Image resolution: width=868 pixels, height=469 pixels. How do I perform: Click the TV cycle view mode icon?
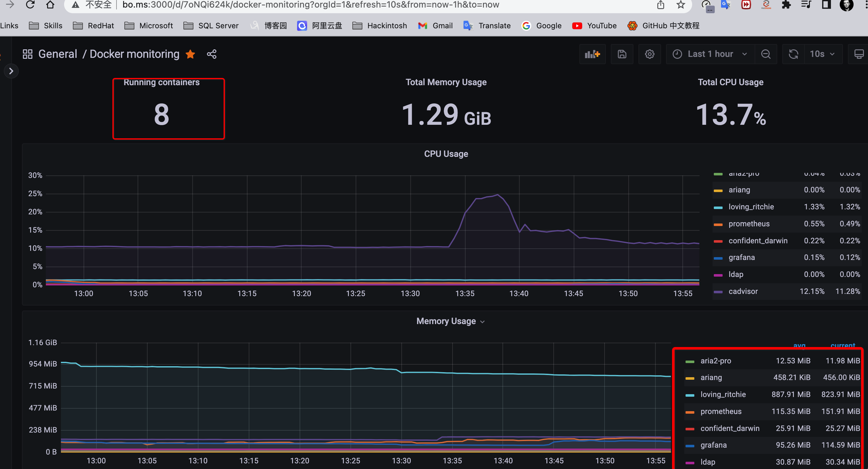[x=859, y=54]
